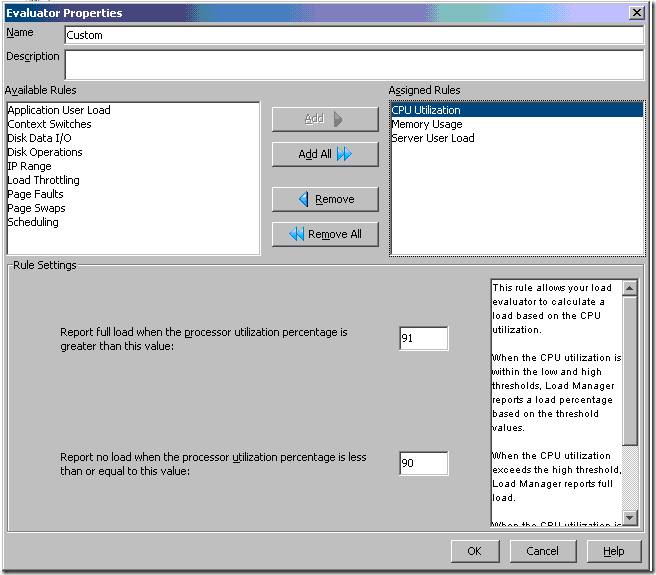The height and width of the screenshot is (575, 656).
Task: Click the Remove All button
Action: coord(325,234)
